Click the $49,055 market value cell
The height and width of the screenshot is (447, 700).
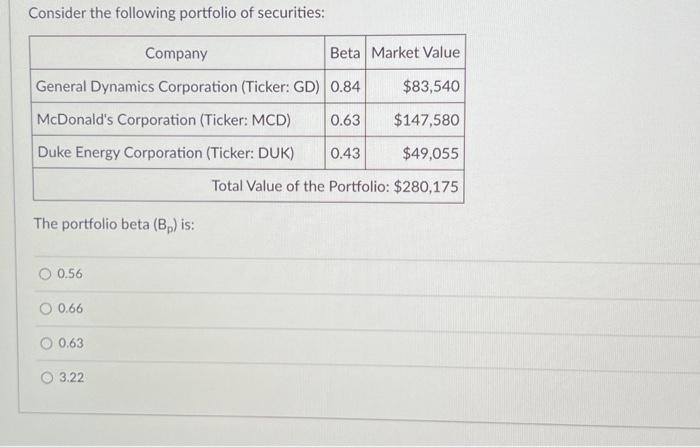click(431, 154)
